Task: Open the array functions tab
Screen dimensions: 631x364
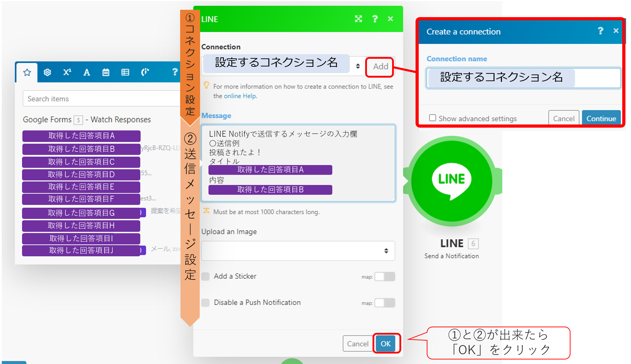Action: (x=125, y=72)
